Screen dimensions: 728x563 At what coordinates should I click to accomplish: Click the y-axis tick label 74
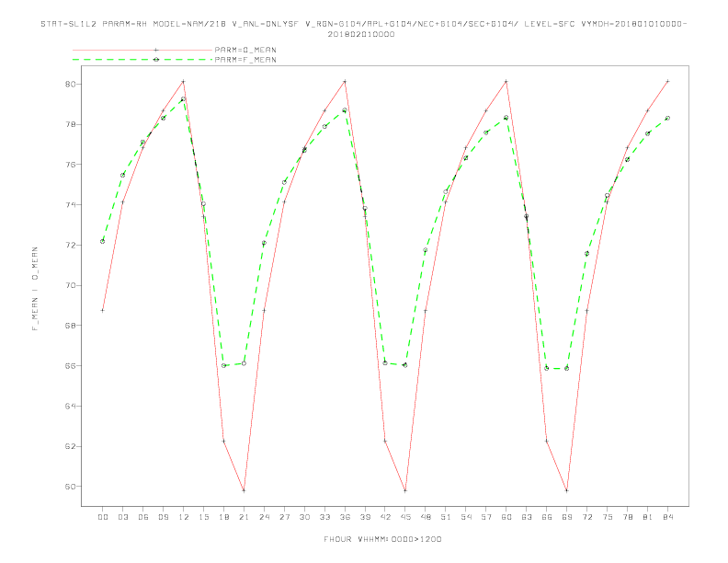[x=71, y=205]
